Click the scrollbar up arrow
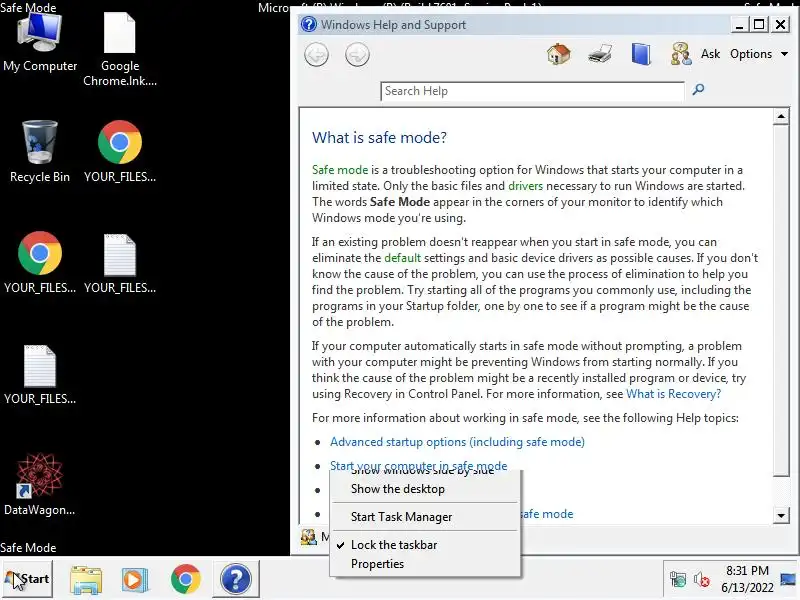Screen dimensions: 800x600 (781, 116)
